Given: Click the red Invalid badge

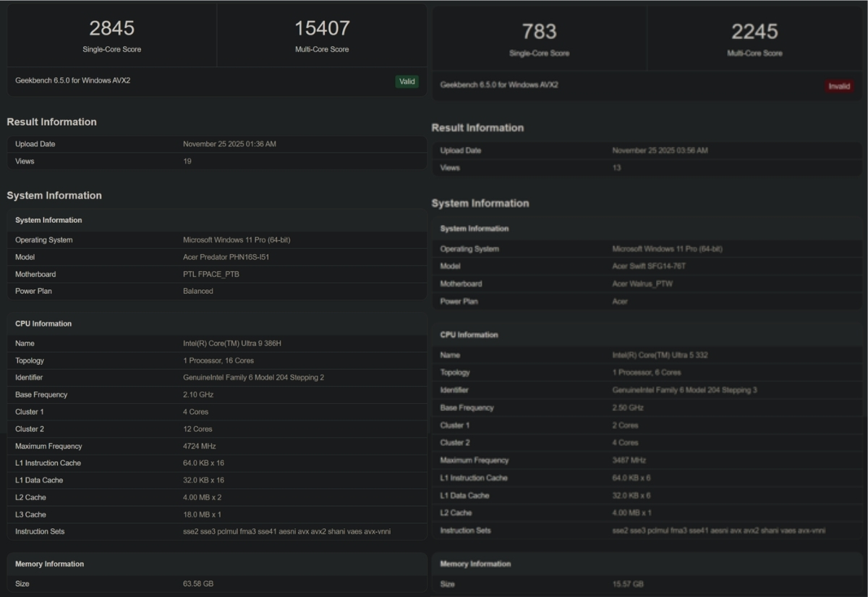Looking at the screenshot, I should coord(838,86).
